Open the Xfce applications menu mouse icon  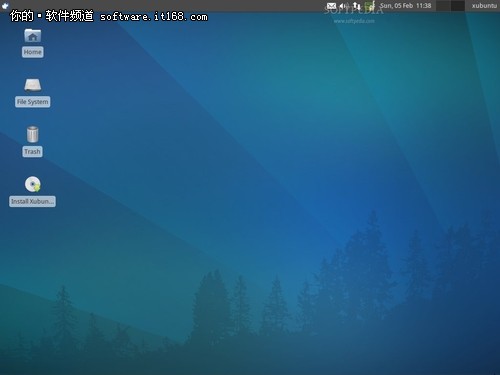(5, 5)
